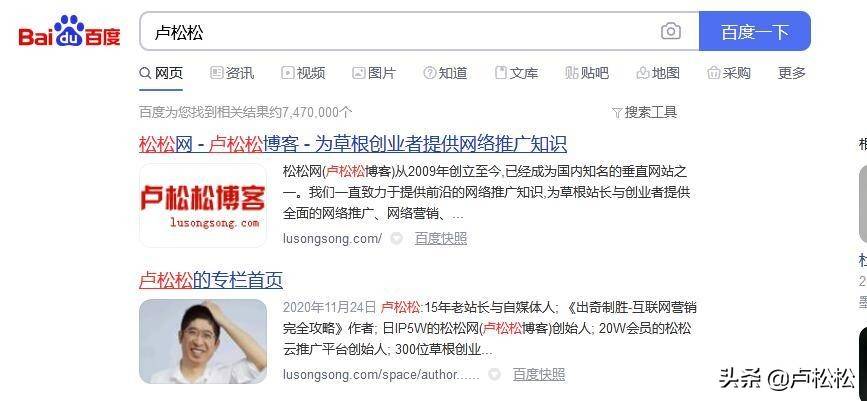Open the 文库 library tab
The height and width of the screenshot is (401, 867).
coord(516,72)
